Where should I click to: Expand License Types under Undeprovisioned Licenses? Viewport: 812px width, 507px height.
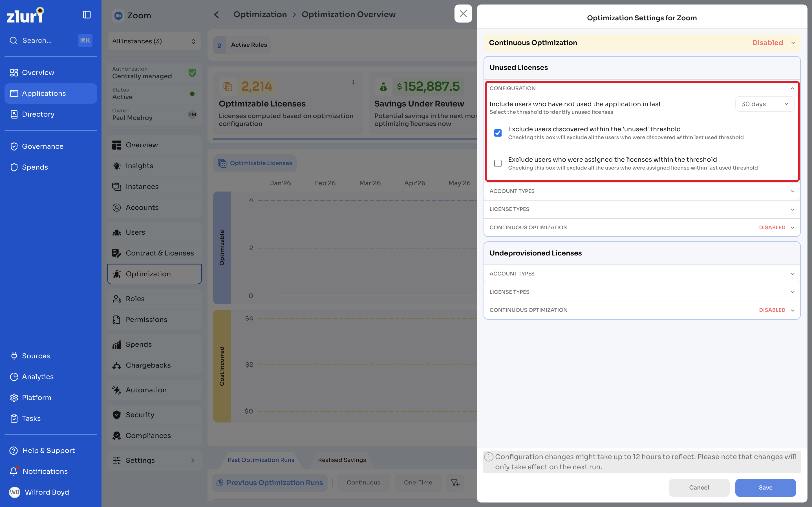point(641,292)
